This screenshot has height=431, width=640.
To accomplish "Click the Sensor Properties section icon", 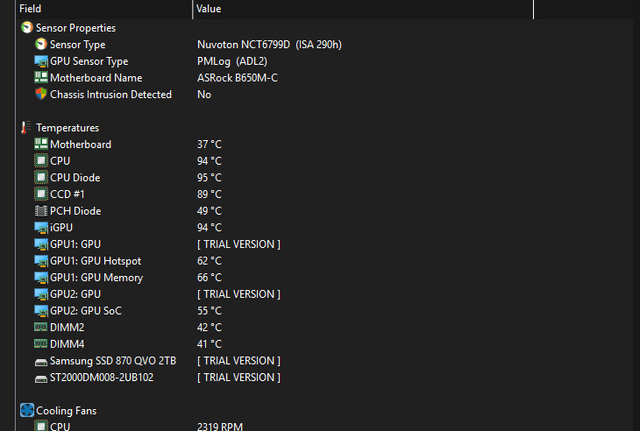I will [x=27, y=28].
